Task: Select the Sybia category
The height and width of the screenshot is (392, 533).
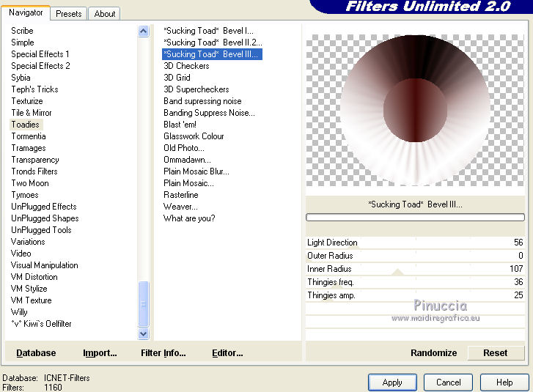Action: point(21,78)
